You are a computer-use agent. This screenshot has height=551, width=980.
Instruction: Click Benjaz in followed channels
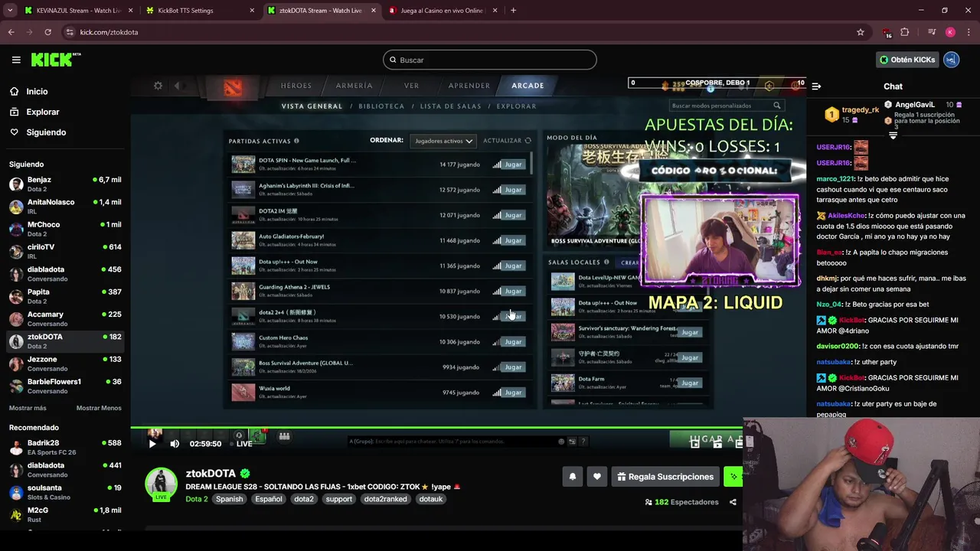[x=65, y=184]
